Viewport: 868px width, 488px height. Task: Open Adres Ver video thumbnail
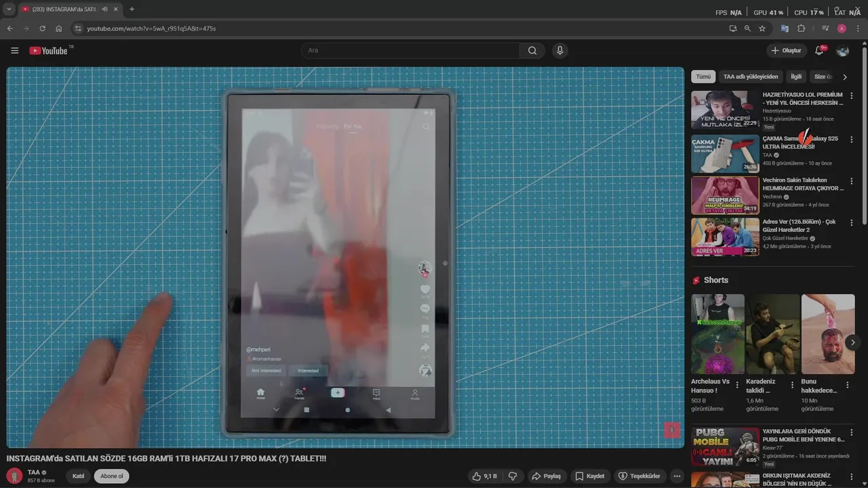click(725, 237)
